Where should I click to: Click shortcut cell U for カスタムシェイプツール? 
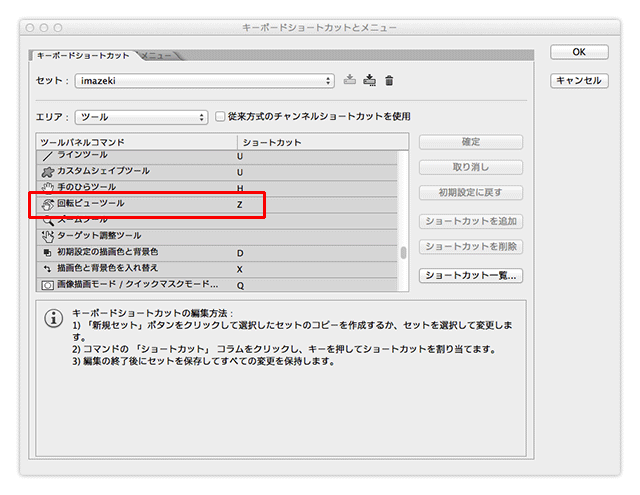pos(240,173)
